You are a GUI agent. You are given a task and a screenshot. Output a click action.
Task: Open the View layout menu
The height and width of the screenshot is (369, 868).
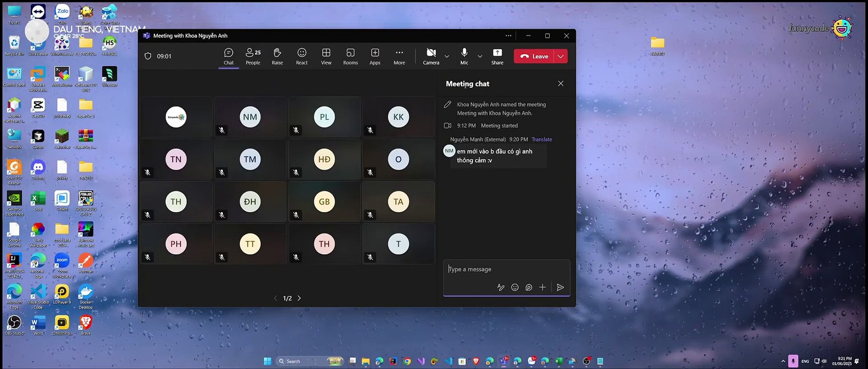click(x=326, y=56)
